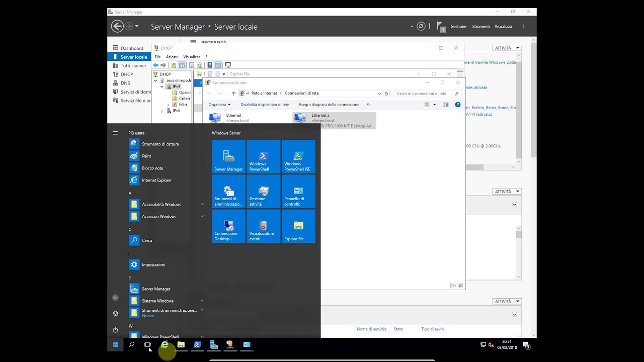Open Blocco note in Start menu
Viewport: 644px width, 362px height.
pos(167,168)
